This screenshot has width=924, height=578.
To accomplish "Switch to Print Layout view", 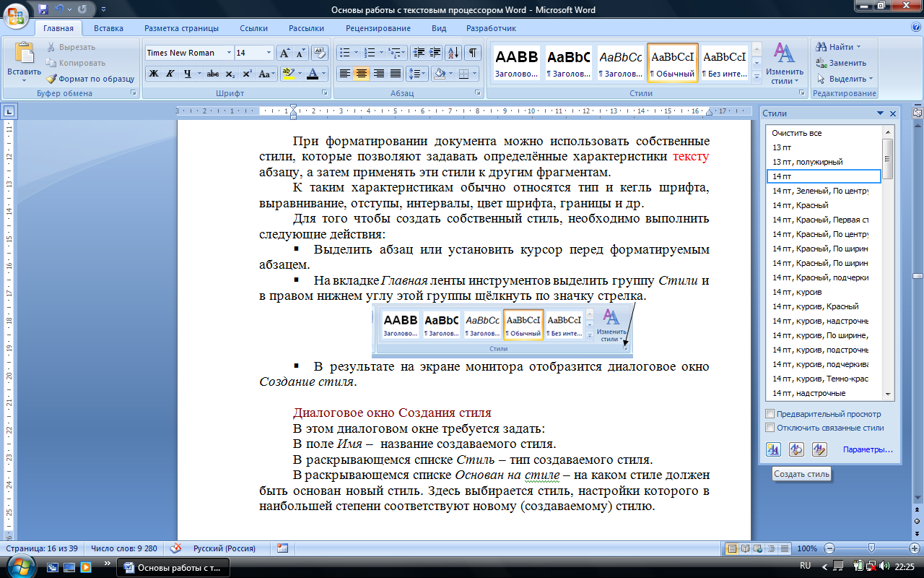I will (732, 548).
